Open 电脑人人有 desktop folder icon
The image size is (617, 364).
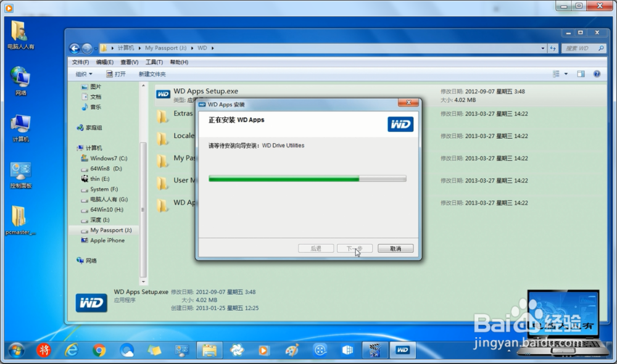point(20,35)
